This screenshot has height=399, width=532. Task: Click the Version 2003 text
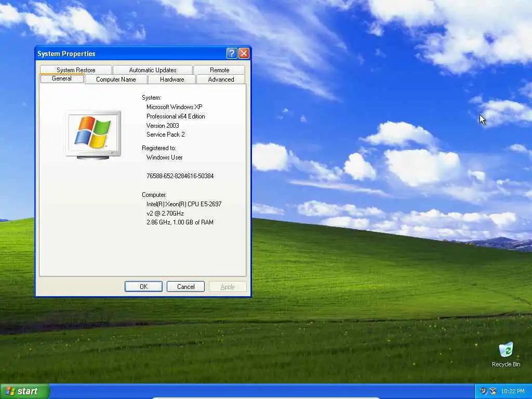(x=163, y=126)
